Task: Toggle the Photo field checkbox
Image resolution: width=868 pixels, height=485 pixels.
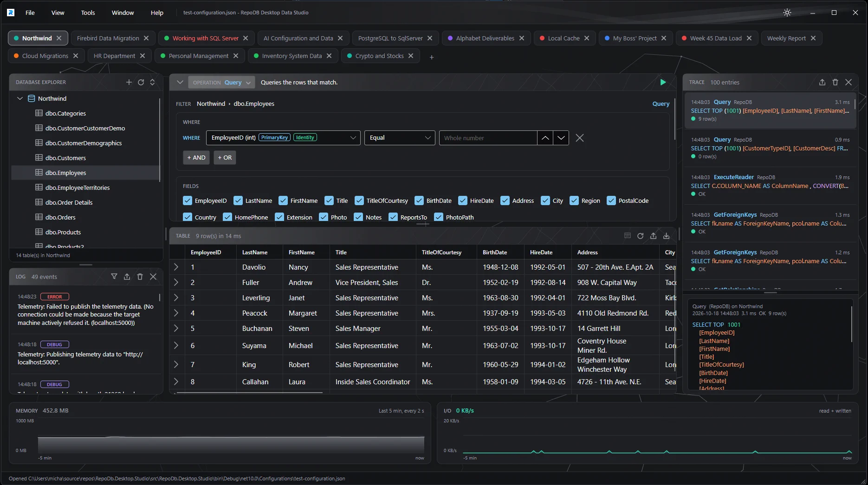Action: click(324, 217)
